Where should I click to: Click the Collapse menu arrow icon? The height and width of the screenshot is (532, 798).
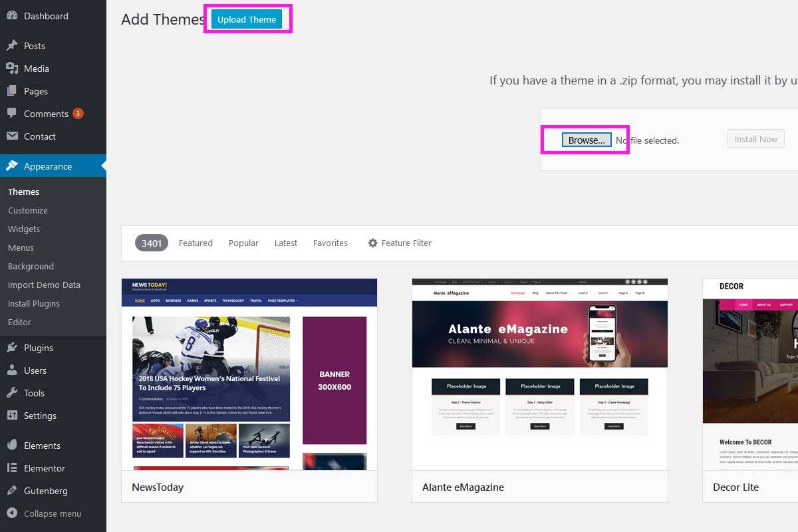tap(12, 513)
